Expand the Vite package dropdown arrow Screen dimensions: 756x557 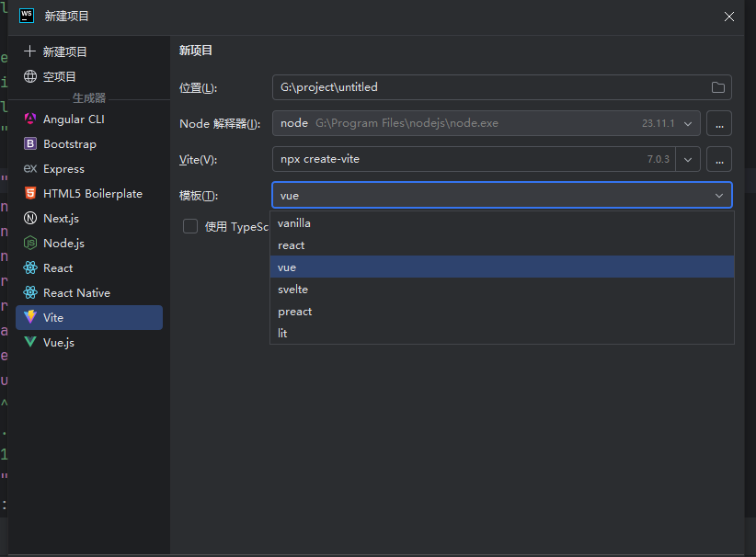pyautogui.click(x=688, y=160)
